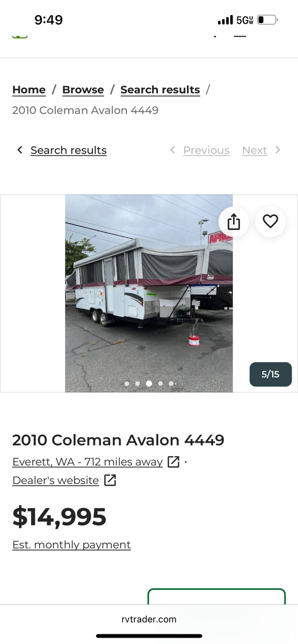Save listing with the heart icon

(x=270, y=222)
